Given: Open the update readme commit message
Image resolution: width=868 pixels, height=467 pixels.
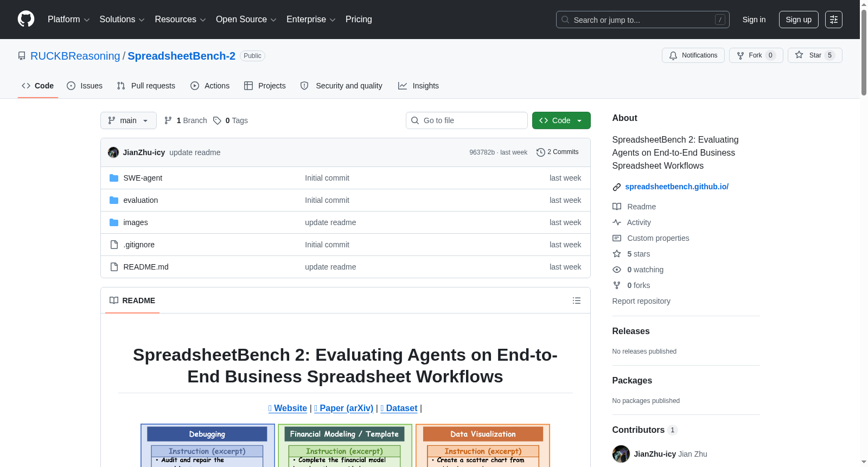Looking at the screenshot, I should tap(195, 152).
